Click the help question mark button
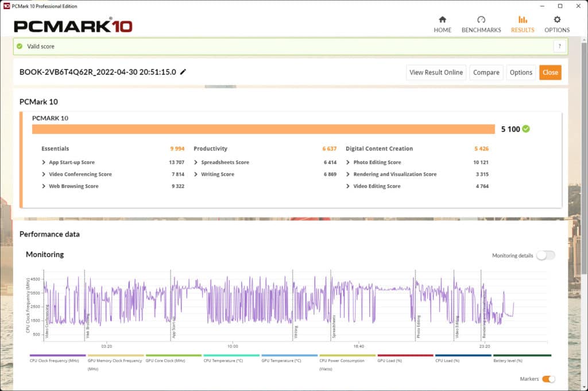 [559, 46]
